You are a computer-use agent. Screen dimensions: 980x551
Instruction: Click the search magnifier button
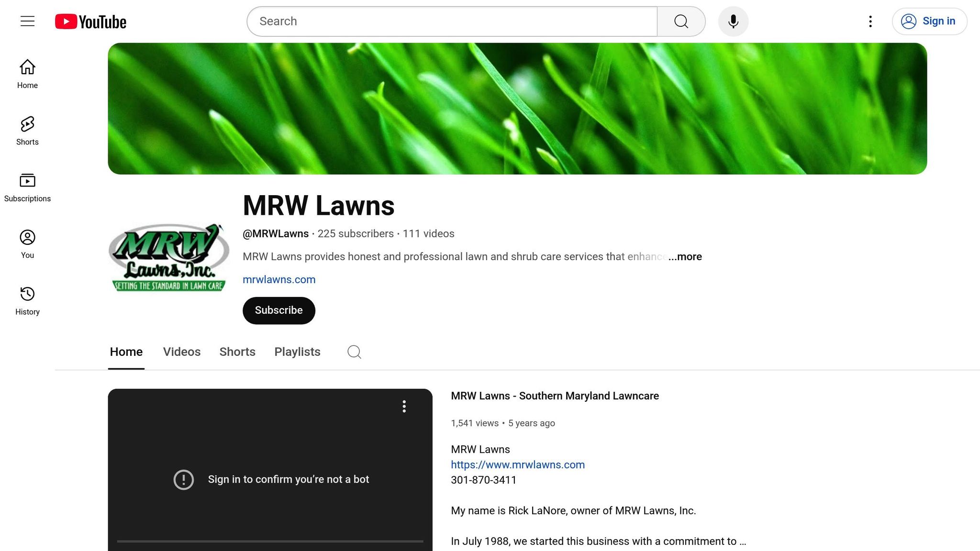click(681, 22)
